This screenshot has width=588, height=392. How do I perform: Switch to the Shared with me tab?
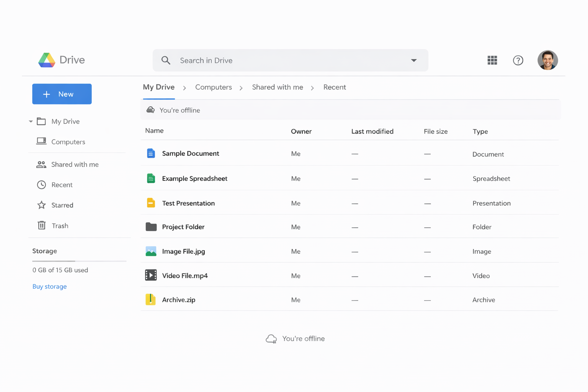277,87
